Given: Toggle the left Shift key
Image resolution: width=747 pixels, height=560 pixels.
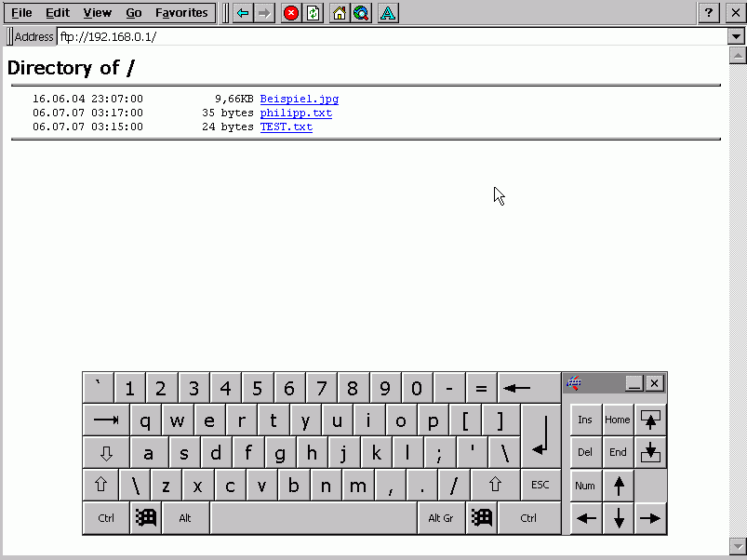Looking at the screenshot, I should pos(100,485).
